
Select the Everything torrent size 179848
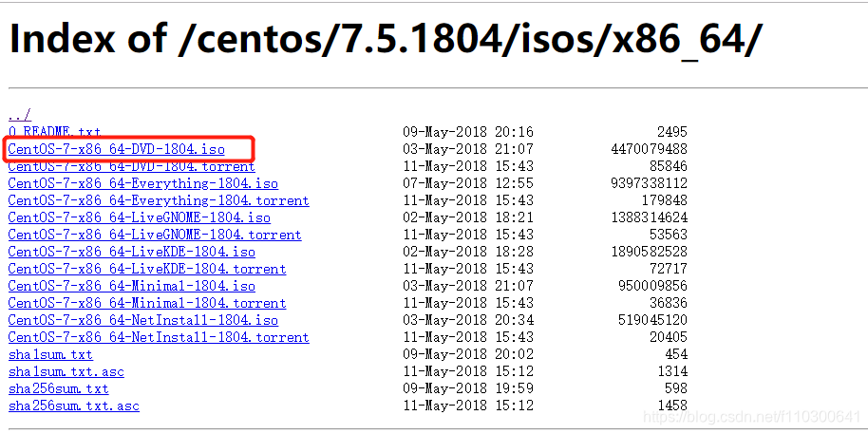(664, 200)
